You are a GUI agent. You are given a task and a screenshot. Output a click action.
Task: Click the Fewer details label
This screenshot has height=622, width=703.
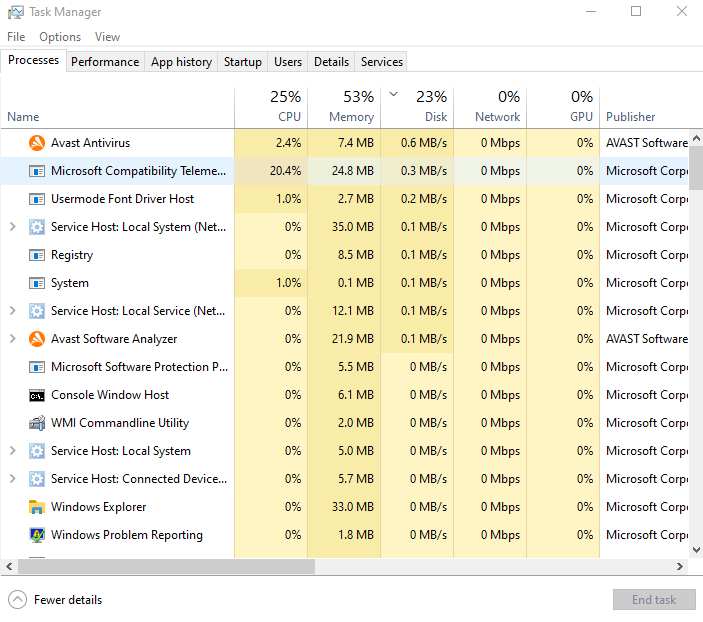[x=68, y=600]
